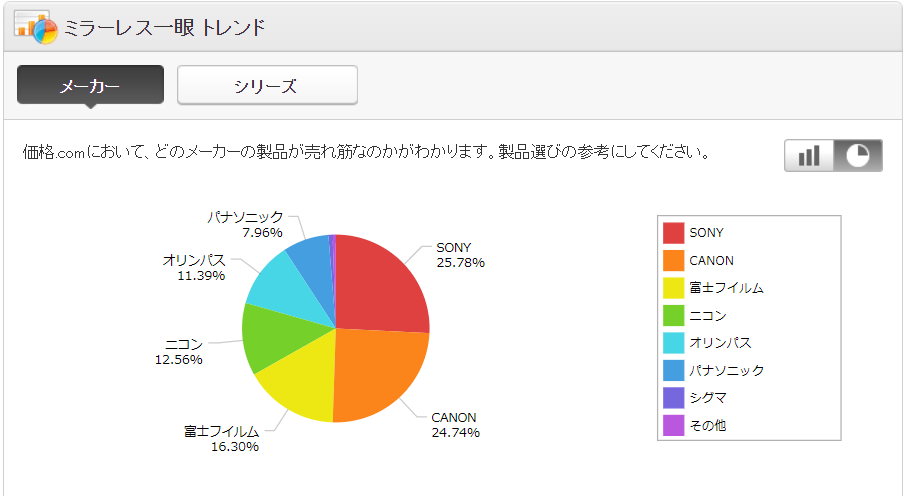Open the メーカー tab

coord(91,85)
